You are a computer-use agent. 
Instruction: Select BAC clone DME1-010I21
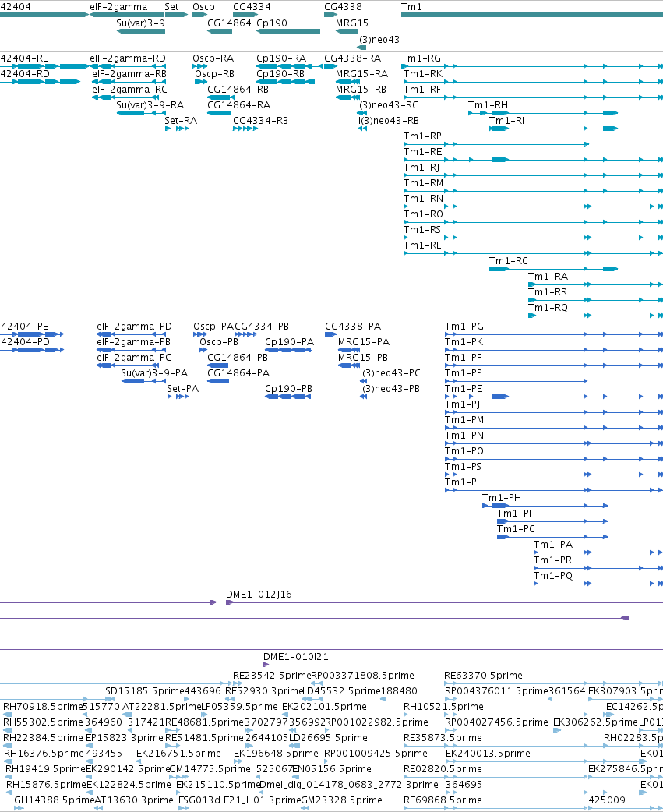(x=295, y=657)
